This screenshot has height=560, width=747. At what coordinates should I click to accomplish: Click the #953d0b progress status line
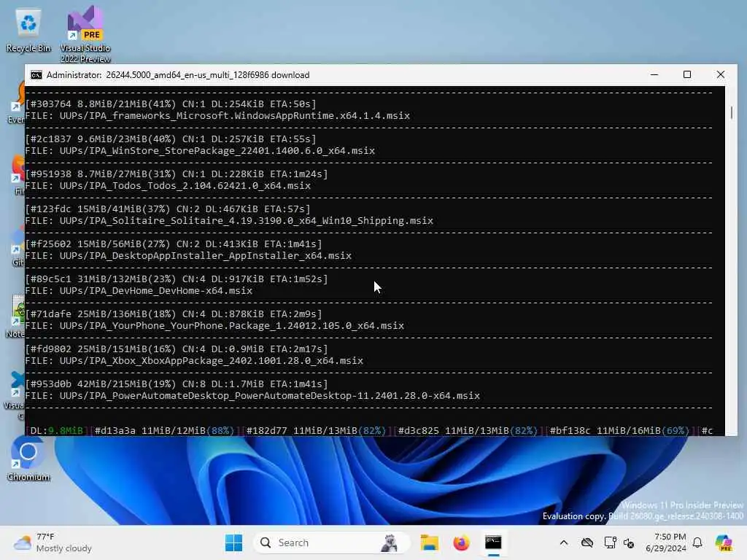[177, 384]
